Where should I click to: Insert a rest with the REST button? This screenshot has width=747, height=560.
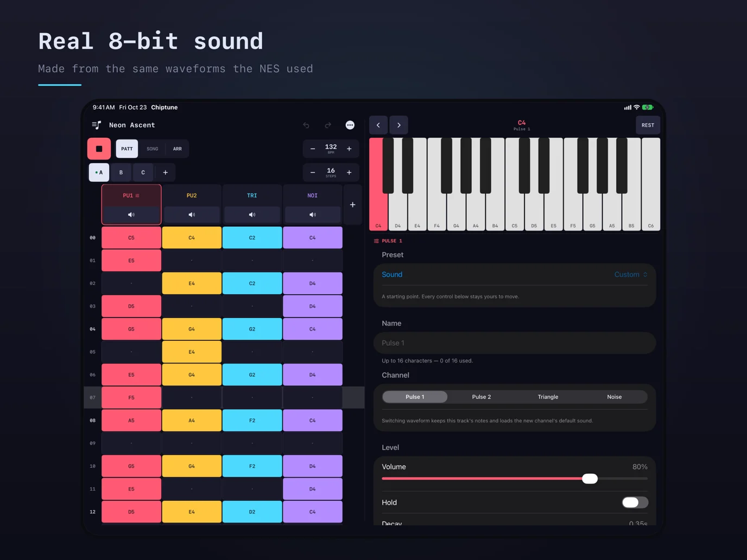[x=648, y=125]
